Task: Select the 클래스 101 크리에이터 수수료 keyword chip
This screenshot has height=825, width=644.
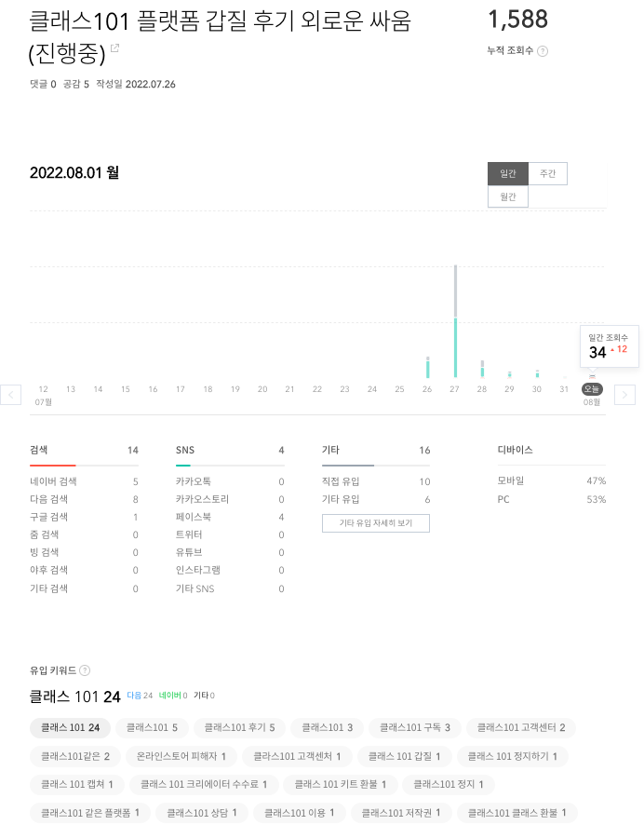Action: pos(204,784)
